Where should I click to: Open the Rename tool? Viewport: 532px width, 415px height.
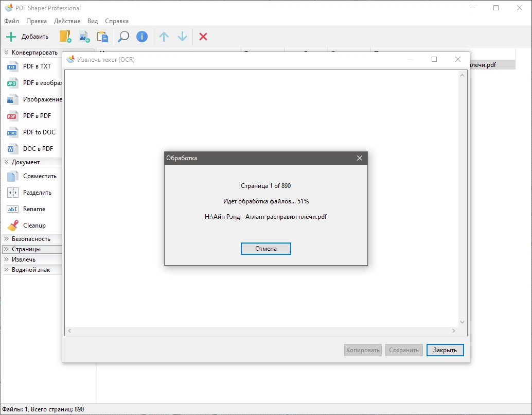click(12, 209)
